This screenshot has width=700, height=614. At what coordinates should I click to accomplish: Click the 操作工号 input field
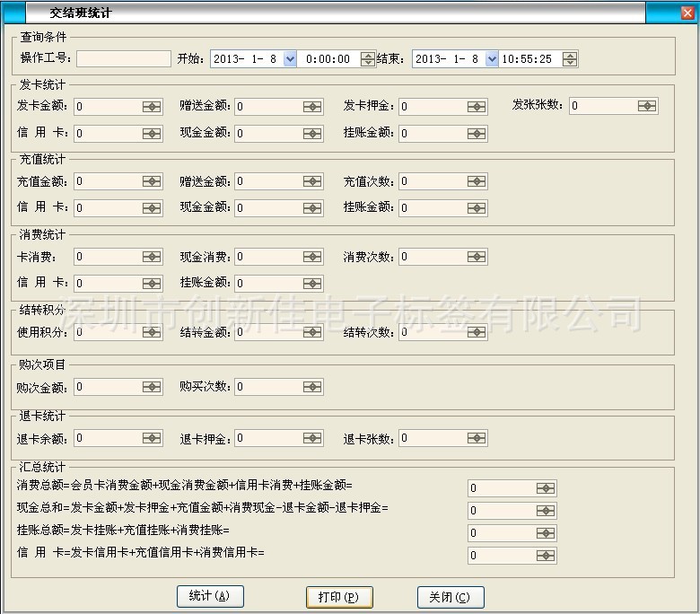point(124,59)
